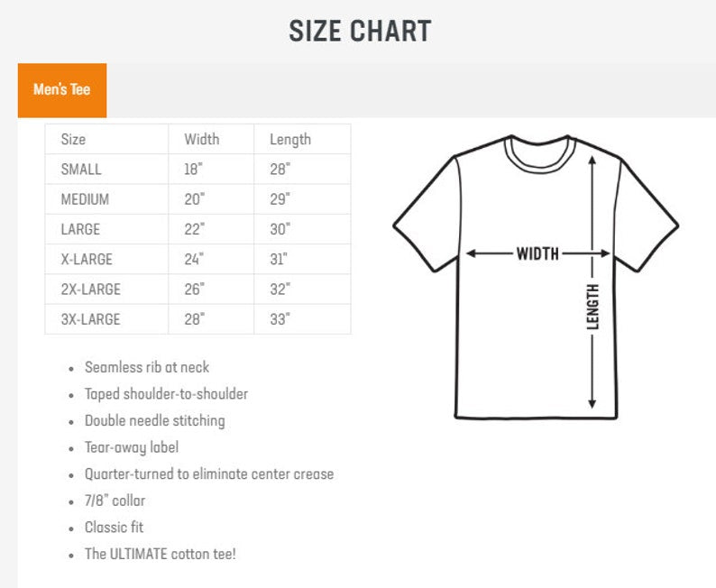The image size is (716, 588).
Task: Select the Men's Tee tab
Action: (62, 90)
